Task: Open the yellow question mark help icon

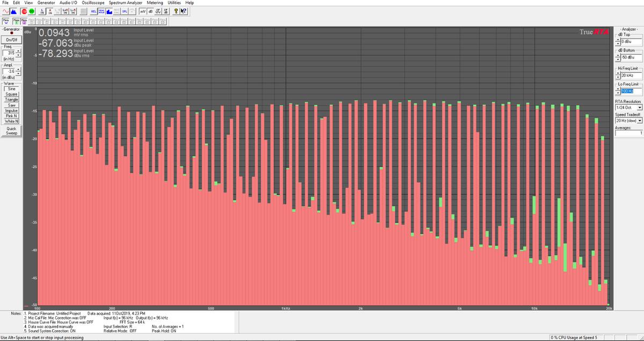Action: (x=176, y=11)
